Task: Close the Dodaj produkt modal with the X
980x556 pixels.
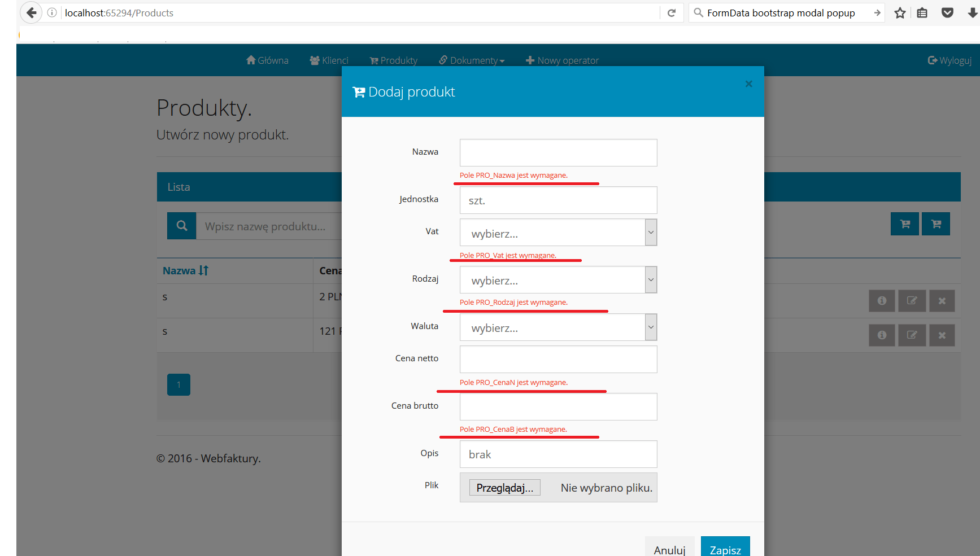Action: click(748, 84)
